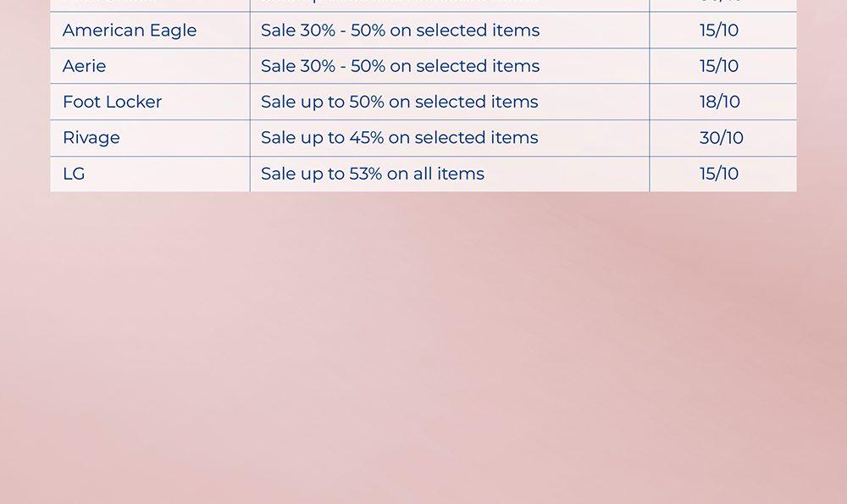Click the 30/10 date for Rivage

721,137
